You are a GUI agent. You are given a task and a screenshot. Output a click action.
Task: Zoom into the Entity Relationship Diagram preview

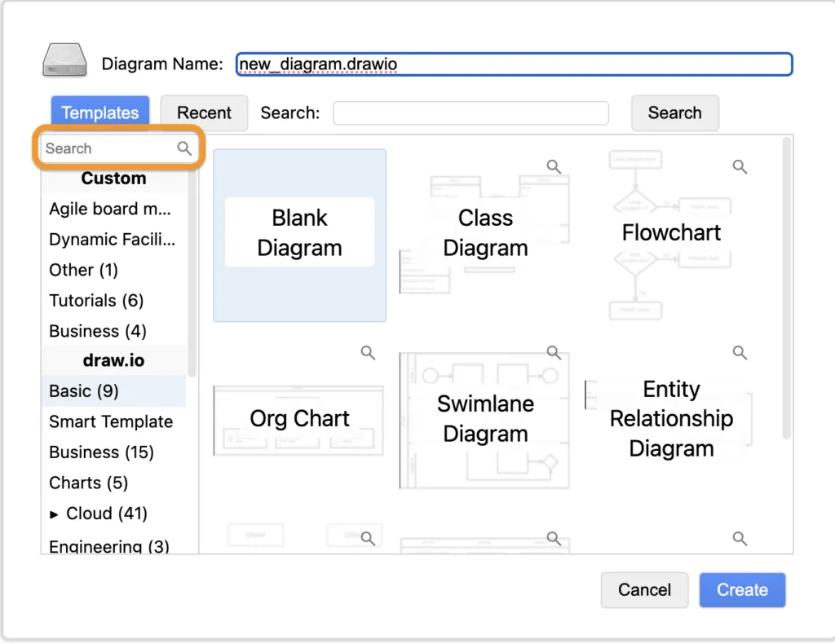[740, 353]
